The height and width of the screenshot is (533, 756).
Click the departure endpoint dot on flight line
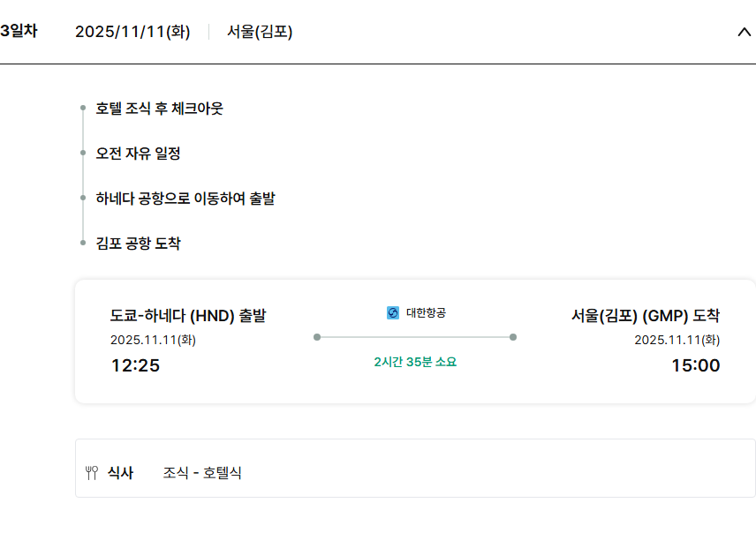coord(317,337)
